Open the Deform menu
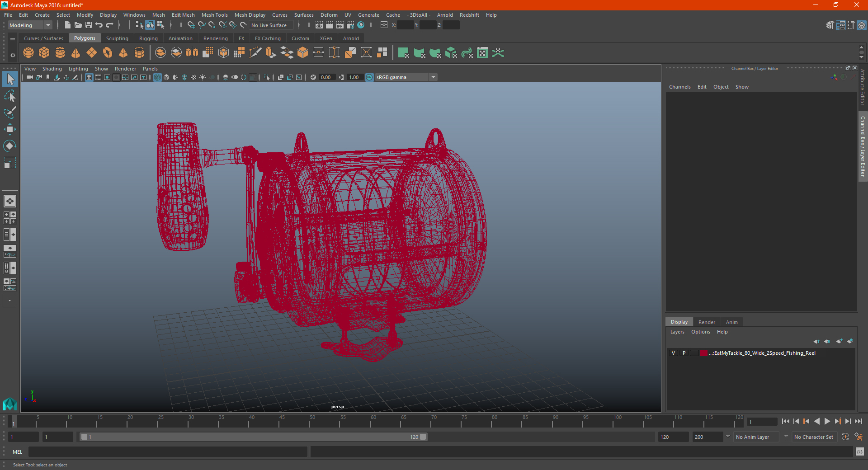Viewport: 868px width, 470px height. [x=329, y=15]
